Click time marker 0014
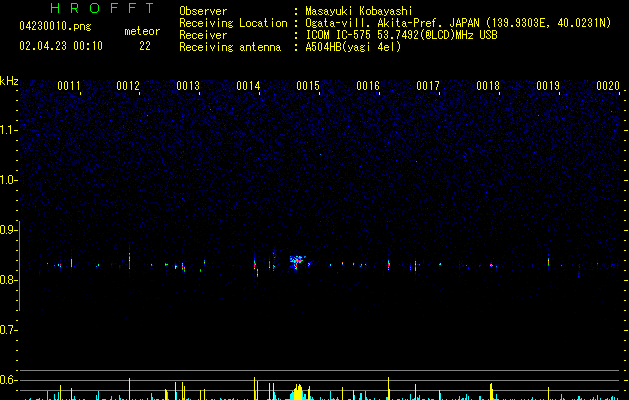Screen dimensions: 629x400 (248, 86)
